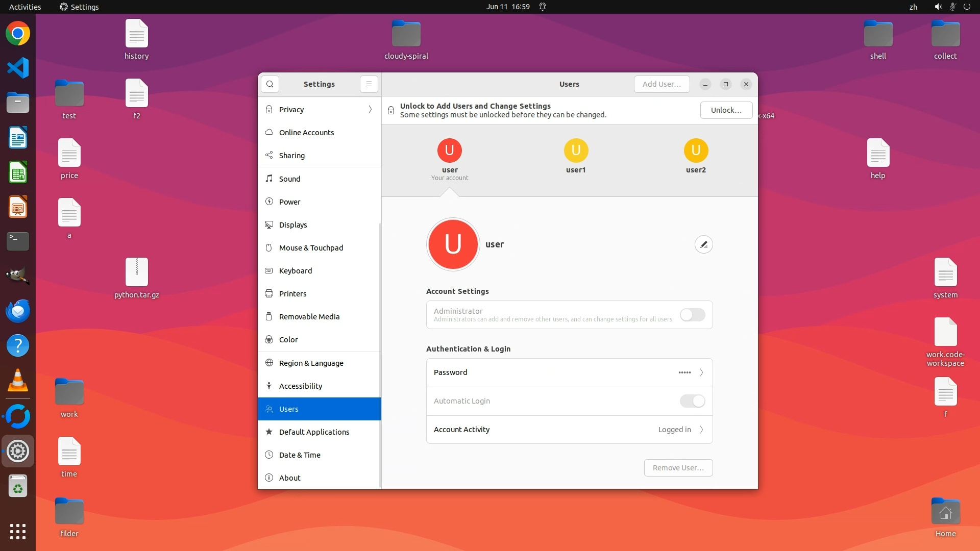This screenshot has width=980, height=551.
Task: Open the Settings hamburger menu
Action: click(x=369, y=84)
